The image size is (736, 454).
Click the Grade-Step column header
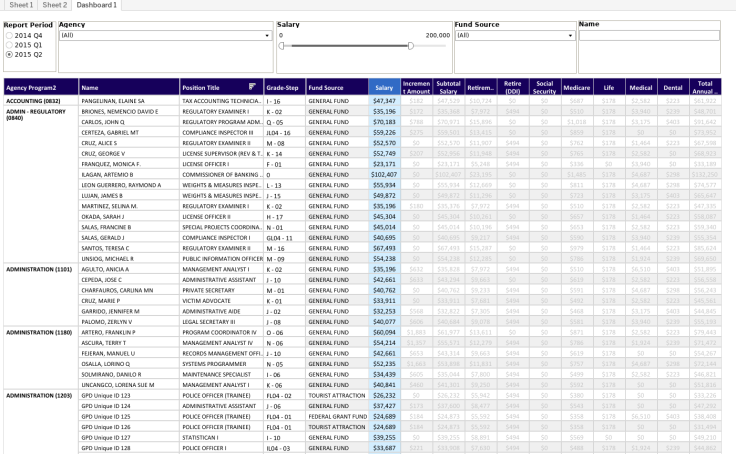pyautogui.click(x=284, y=88)
